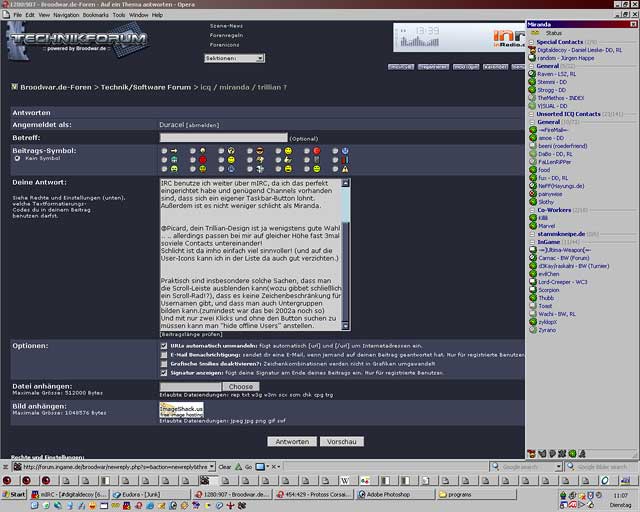This screenshot has height=512, width=640.
Task: Toggle 'URLs automatisch umwandeln' checkbox
Action: 164,346
